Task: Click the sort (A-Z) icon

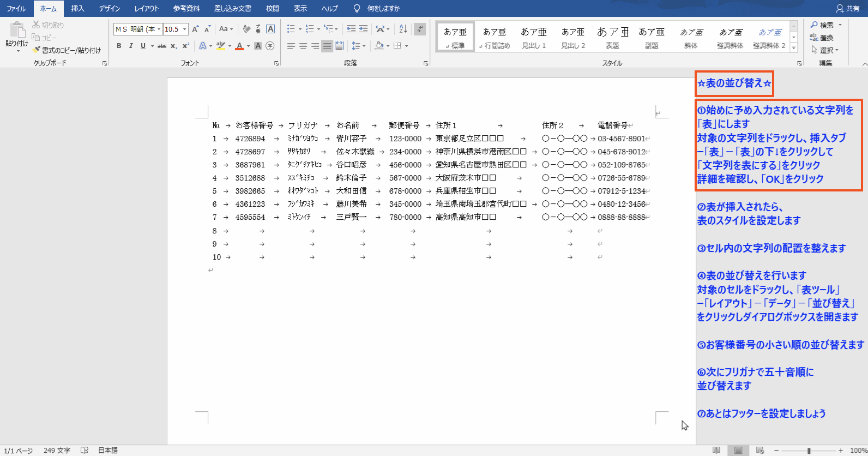Action: point(403,29)
